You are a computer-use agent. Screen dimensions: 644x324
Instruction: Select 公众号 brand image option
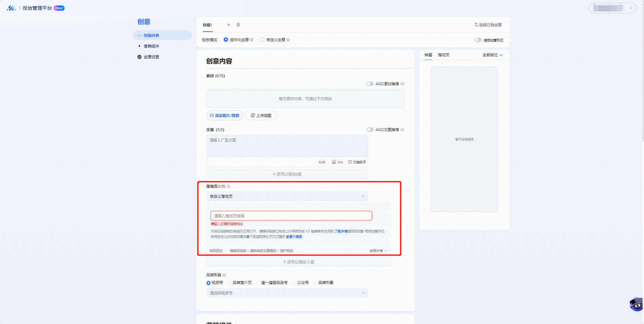coord(294,283)
